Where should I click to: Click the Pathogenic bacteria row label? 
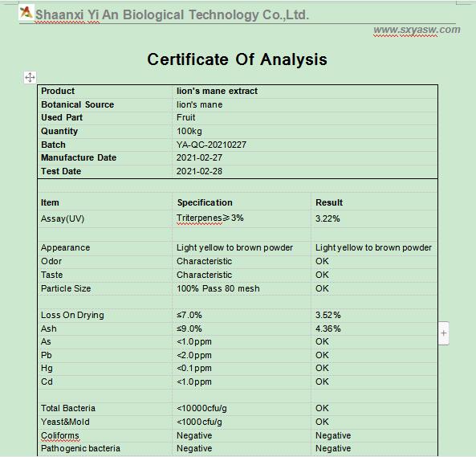(x=80, y=448)
